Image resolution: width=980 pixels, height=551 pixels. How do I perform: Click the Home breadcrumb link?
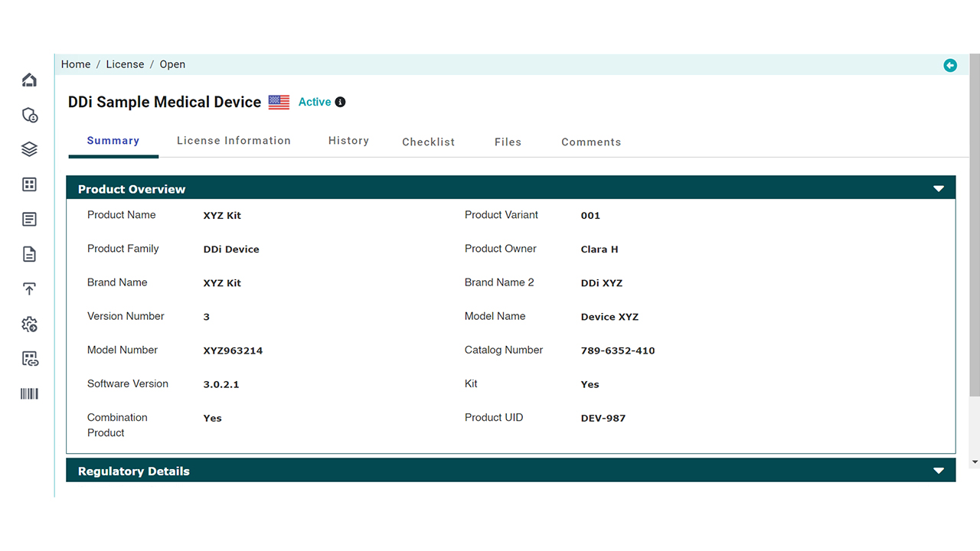point(76,65)
